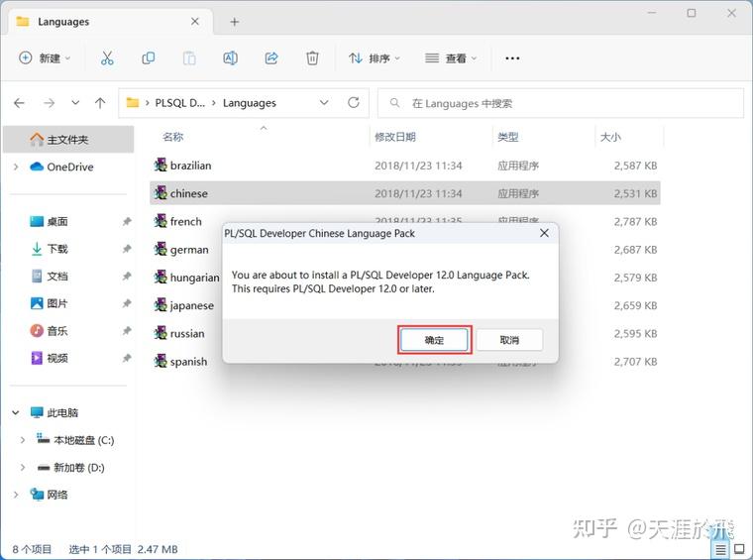Click the 确定 button in the dialog
753x560 pixels.
pos(434,340)
